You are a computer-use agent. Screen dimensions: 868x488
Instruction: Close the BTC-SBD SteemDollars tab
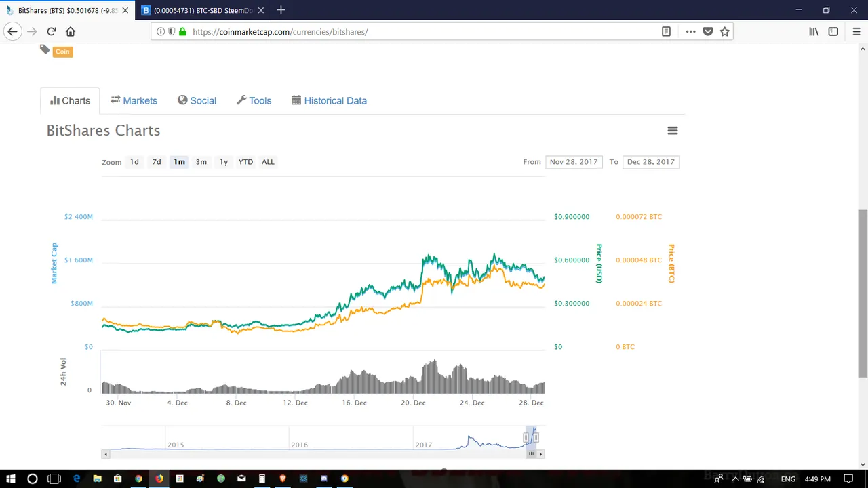point(260,10)
